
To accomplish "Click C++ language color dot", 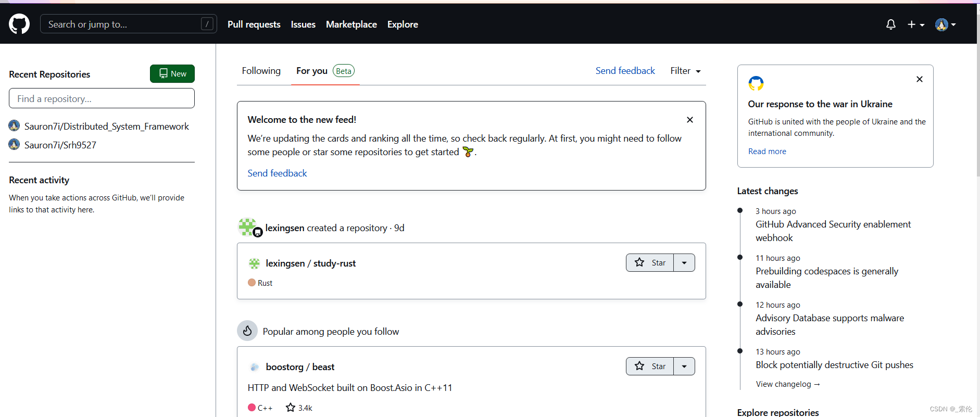I will [252, 408].
